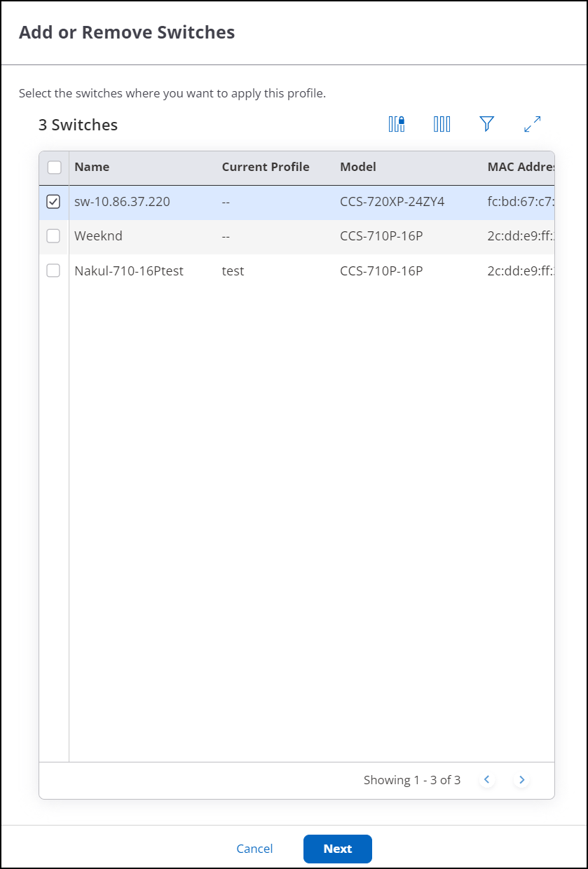588x869 pixels.
Task: Open the filter tool for the switch table
Action: (x=486, y=123)
